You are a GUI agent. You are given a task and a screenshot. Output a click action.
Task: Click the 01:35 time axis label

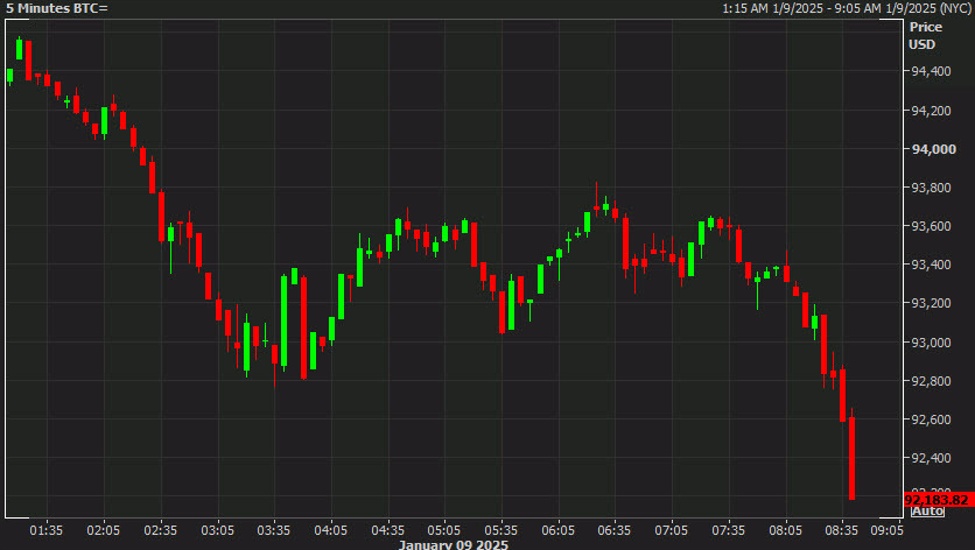tap(46, 530)
